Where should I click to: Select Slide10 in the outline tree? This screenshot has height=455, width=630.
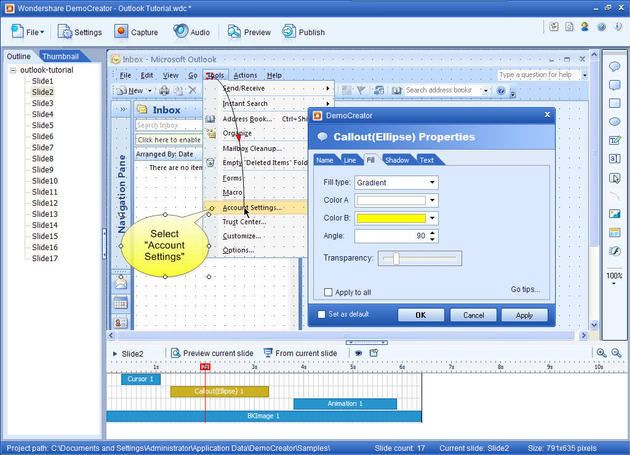click(45, 181)
